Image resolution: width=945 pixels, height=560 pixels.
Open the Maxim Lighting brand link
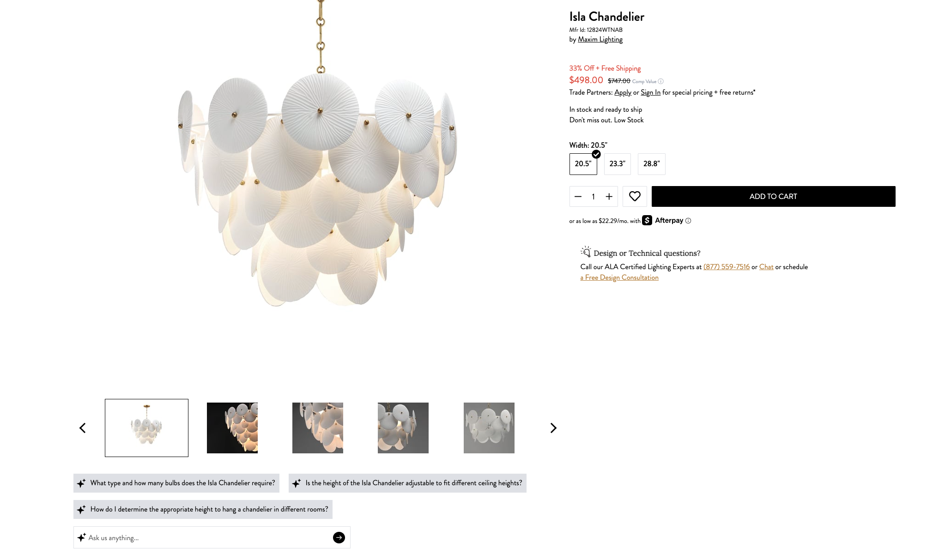coord(600,39)
